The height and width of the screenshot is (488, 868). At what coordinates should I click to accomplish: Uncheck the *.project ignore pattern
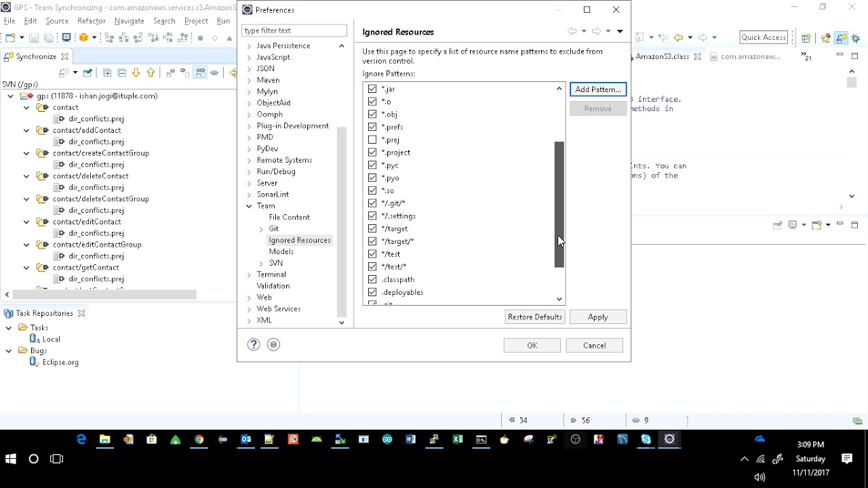(372, 152)
